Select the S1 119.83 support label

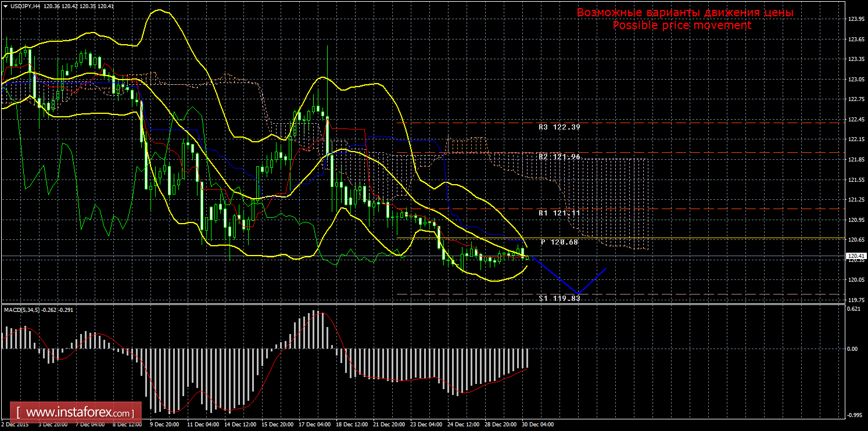(x=559, y=298)
